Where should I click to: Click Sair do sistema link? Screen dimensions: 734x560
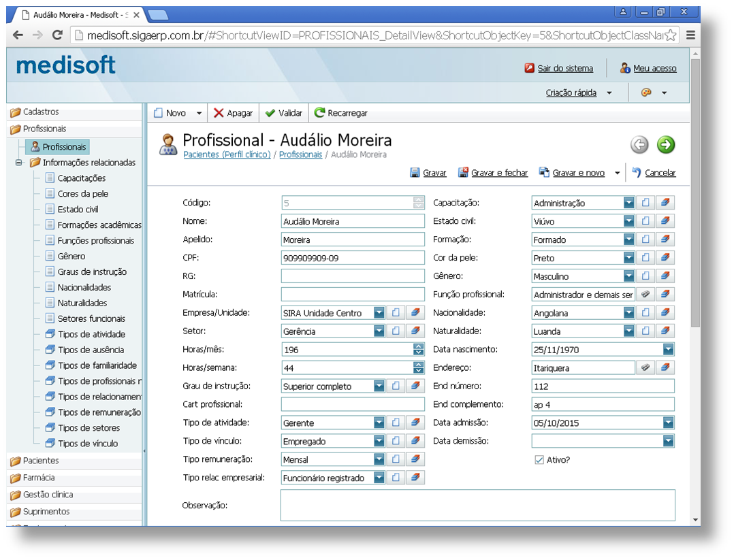tap(564, 68)
